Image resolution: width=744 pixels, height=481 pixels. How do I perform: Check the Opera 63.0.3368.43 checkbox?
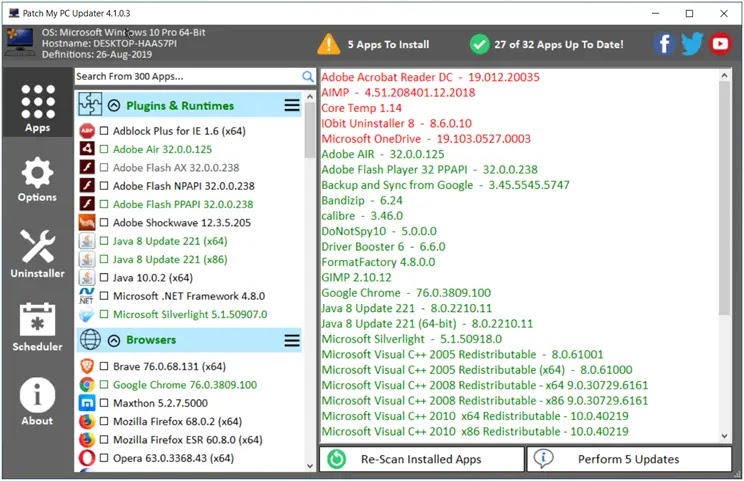(x=104, y=458)
